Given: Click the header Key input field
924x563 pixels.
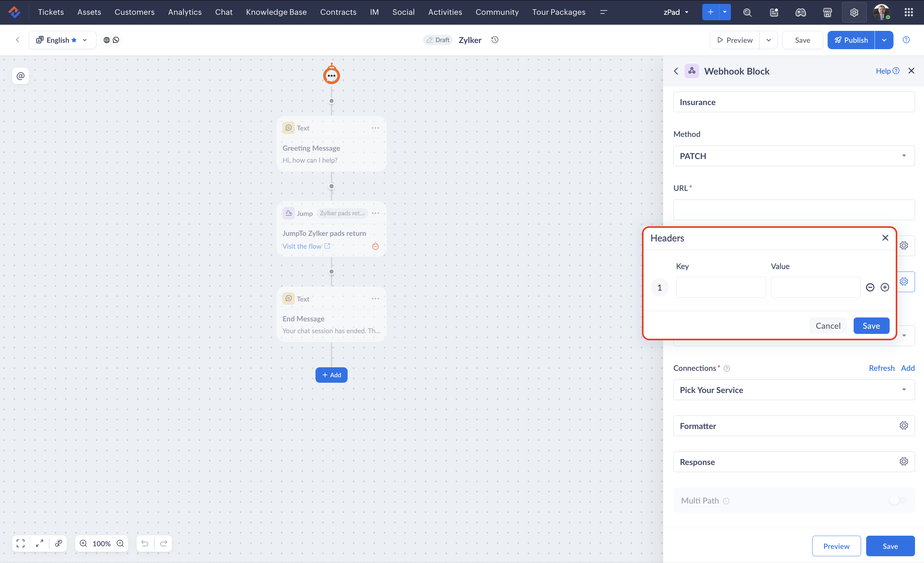Looking at the screenshot, I should [x=720, y=287].
